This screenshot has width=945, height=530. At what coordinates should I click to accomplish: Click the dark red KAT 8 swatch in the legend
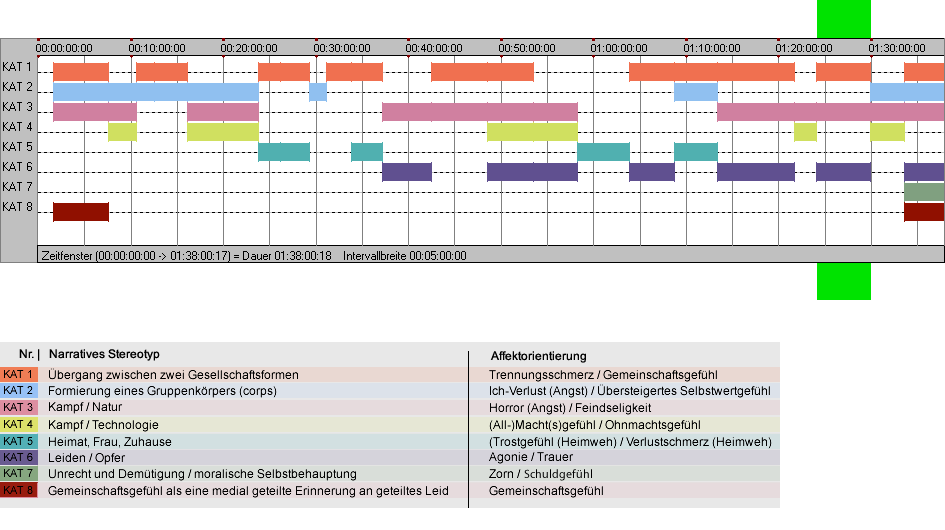[x=19, y=490]
